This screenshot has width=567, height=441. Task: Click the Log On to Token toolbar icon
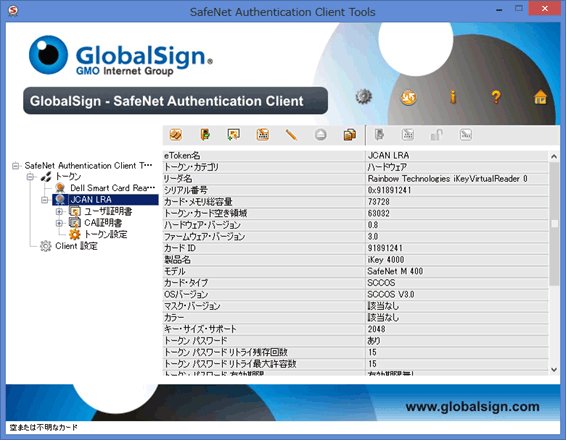coord(205,135)
